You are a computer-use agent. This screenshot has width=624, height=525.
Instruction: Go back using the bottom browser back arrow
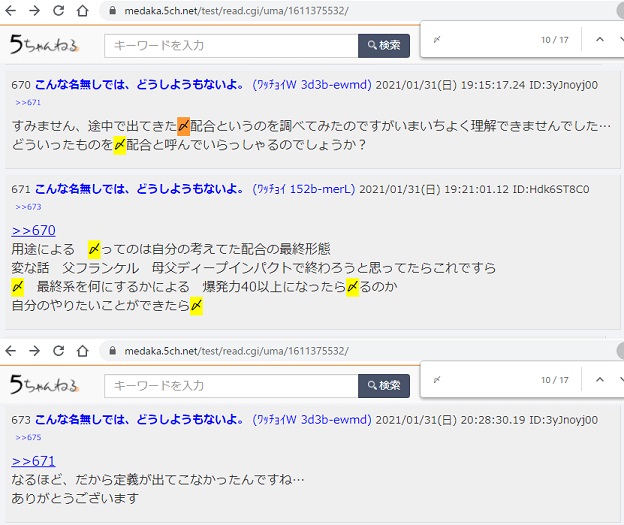(x=11, y=351)
